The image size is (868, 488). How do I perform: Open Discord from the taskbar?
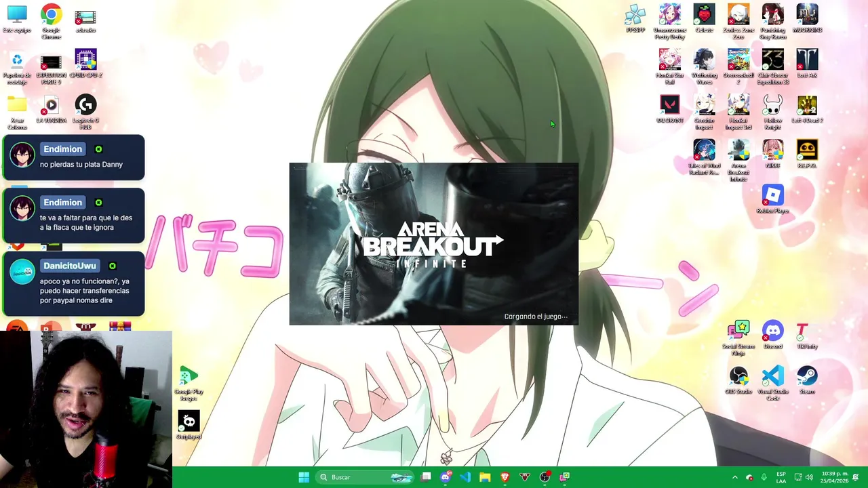pos(446,477)
